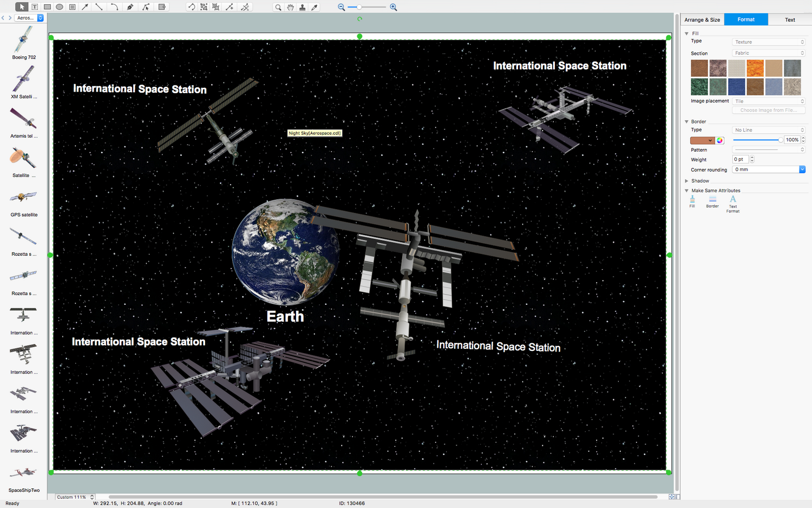Open the Aeros... library selector dropdown
This screenshot has width=812, height=508.
pos(29,18)
